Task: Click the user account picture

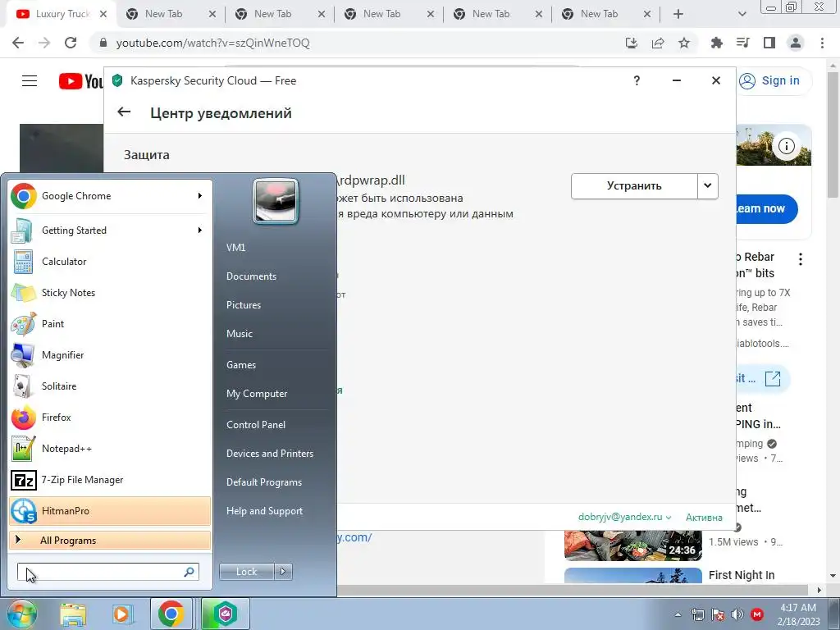Action: [x=276, y=201]
